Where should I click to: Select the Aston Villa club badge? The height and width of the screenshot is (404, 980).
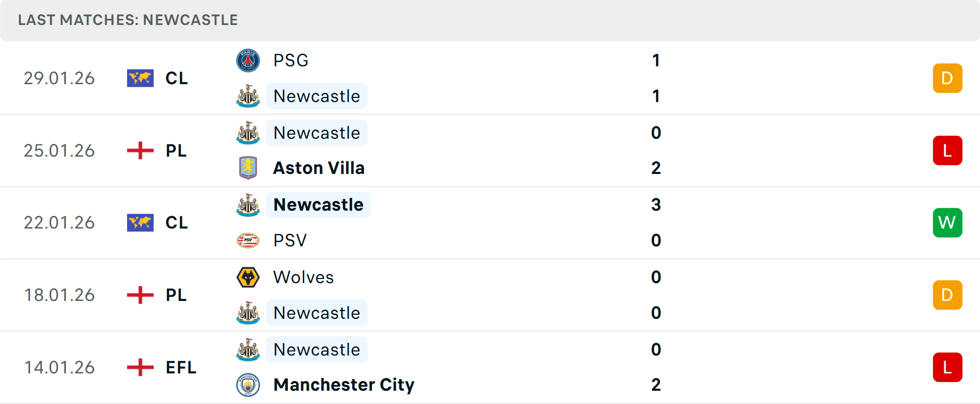(x=249, y=168)
